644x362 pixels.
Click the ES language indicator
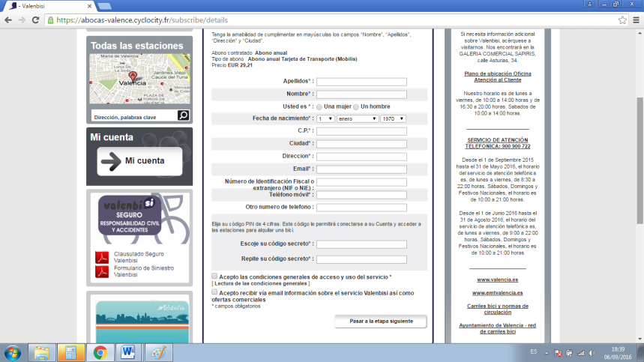tap(534, 352)
